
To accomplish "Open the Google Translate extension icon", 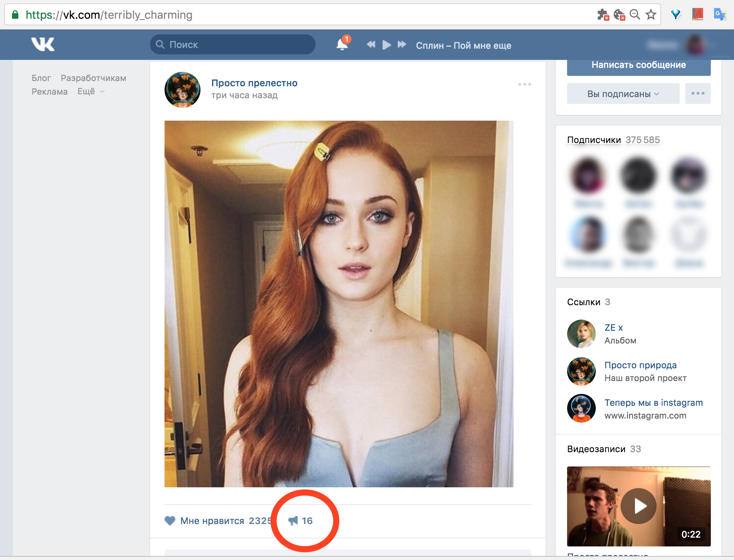I will pos(719,15).
